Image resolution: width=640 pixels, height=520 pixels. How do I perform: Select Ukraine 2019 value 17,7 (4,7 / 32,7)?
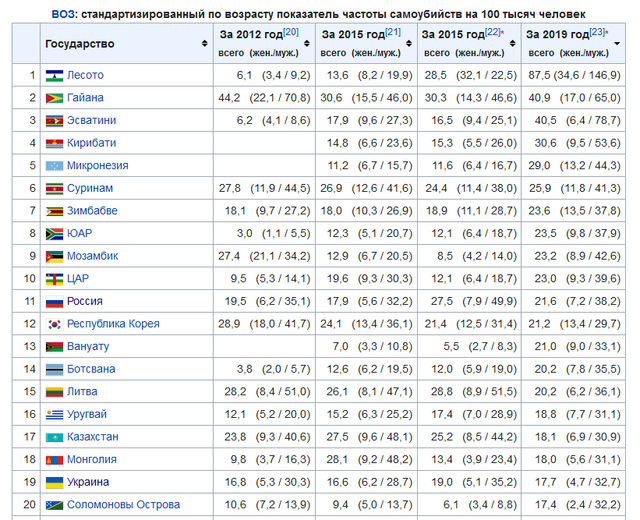[x=578, y=482]
